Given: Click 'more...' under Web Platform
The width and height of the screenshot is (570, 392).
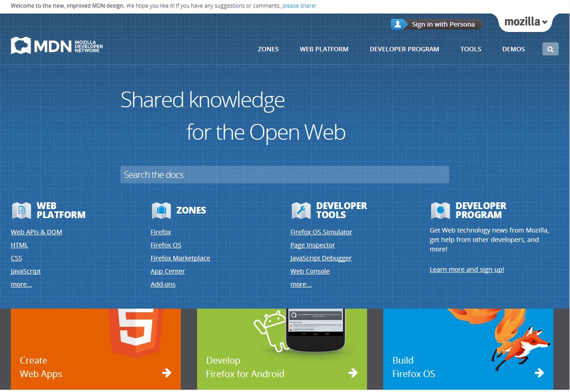Looking at the screenshot, I should [x=21, y=284].
